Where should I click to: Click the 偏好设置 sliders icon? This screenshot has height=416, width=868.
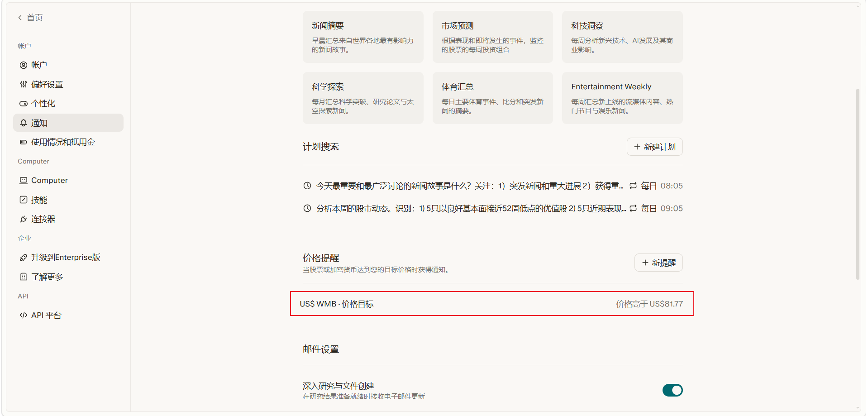click(24, 84)
